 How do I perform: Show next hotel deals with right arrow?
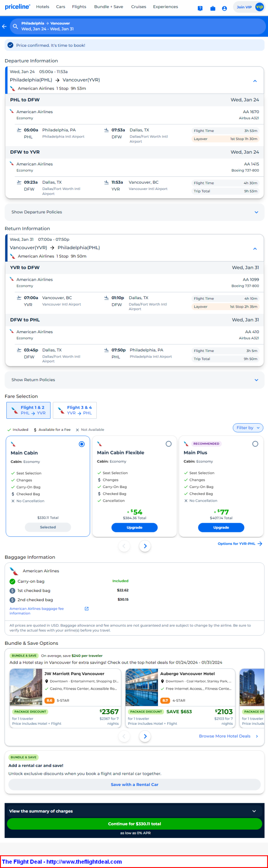point(145,736)
